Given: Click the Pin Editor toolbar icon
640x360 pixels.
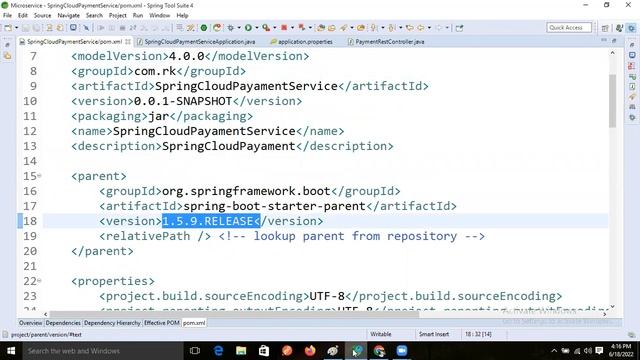Looking at the screenshot, I should (x=460, y=28).
